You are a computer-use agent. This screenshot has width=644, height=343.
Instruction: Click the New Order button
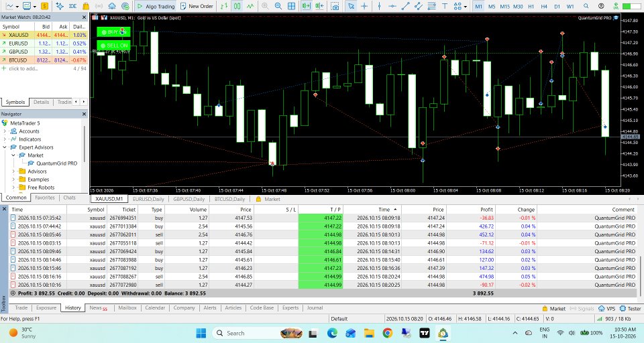(x=197, y=6)
